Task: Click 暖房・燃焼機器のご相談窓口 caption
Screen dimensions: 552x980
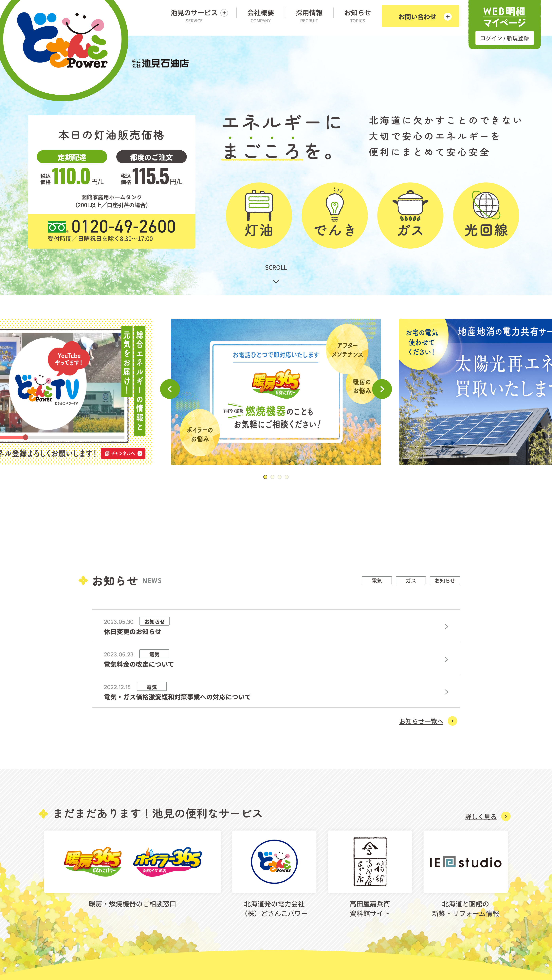Action: click(132, 904)
